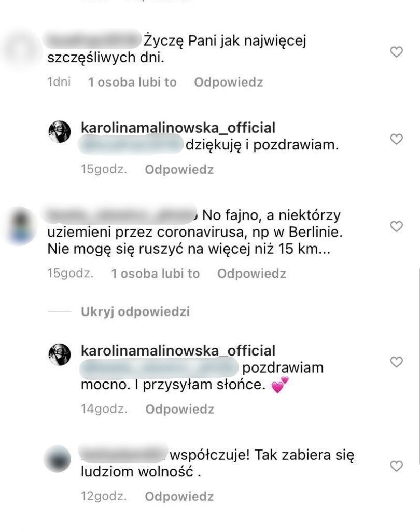Like the "przysyłam słońce" reply

[396, 362]
